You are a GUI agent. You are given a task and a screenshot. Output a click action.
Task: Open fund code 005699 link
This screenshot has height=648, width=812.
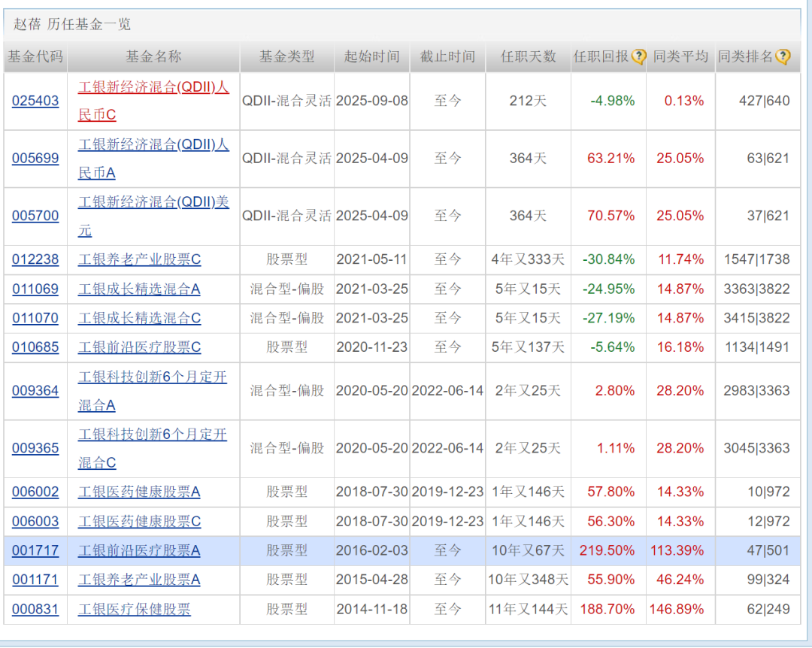coord(35,158)
